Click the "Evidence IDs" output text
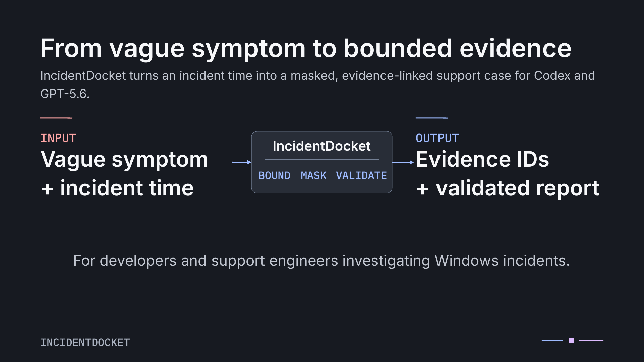Viewport: 644px width, 362px height. pos(482,159)
